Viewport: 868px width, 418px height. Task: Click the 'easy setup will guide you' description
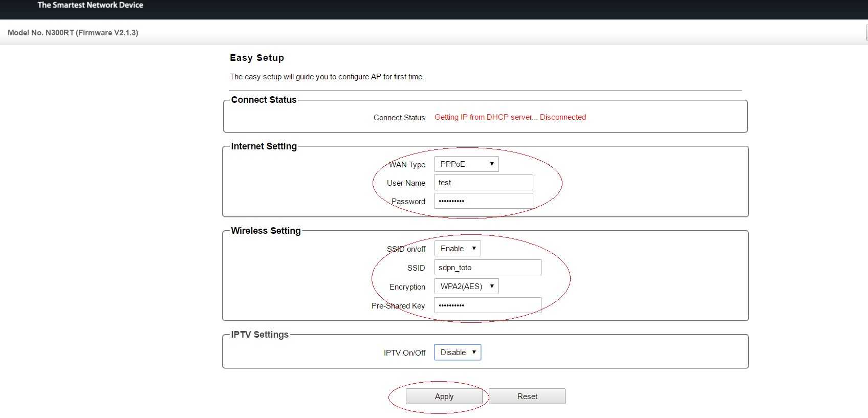(x=327, y=77)
